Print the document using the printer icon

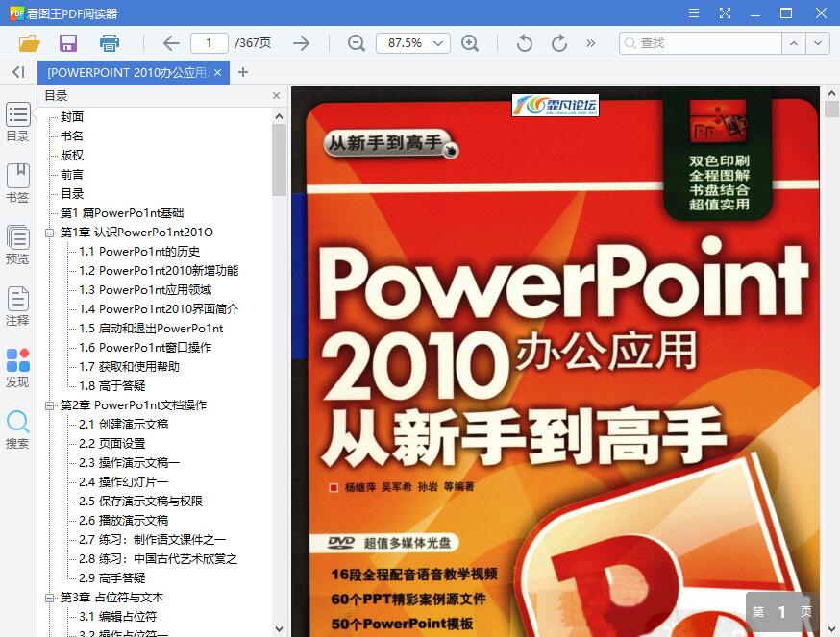pyautogui.click(x=110, y=43)
